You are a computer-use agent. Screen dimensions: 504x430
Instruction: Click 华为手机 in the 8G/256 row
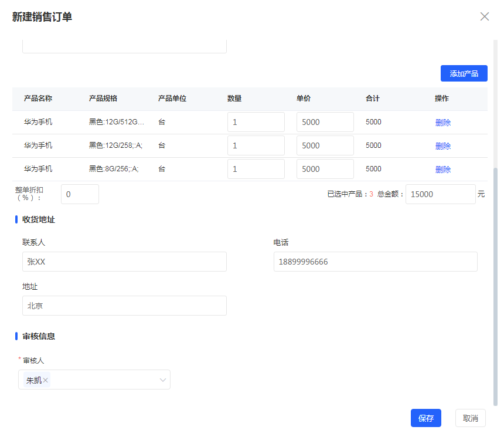pyautogui.click(x=38, y=169)
